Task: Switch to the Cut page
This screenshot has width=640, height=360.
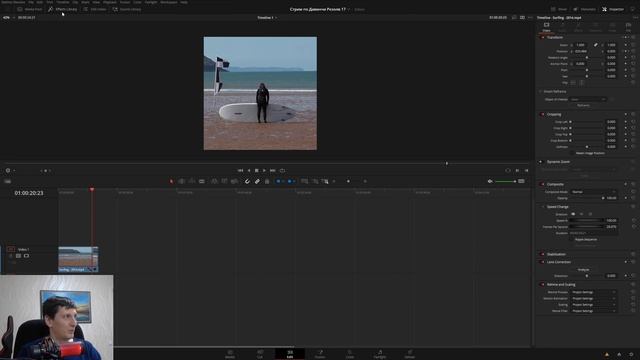Action: [260, 354]
